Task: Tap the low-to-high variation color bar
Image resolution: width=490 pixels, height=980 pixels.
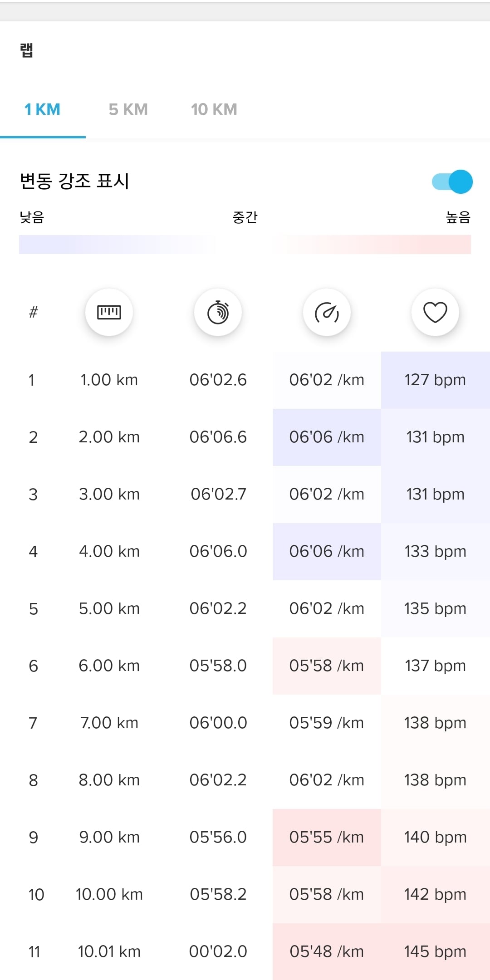Action: (x=245, y=245)
